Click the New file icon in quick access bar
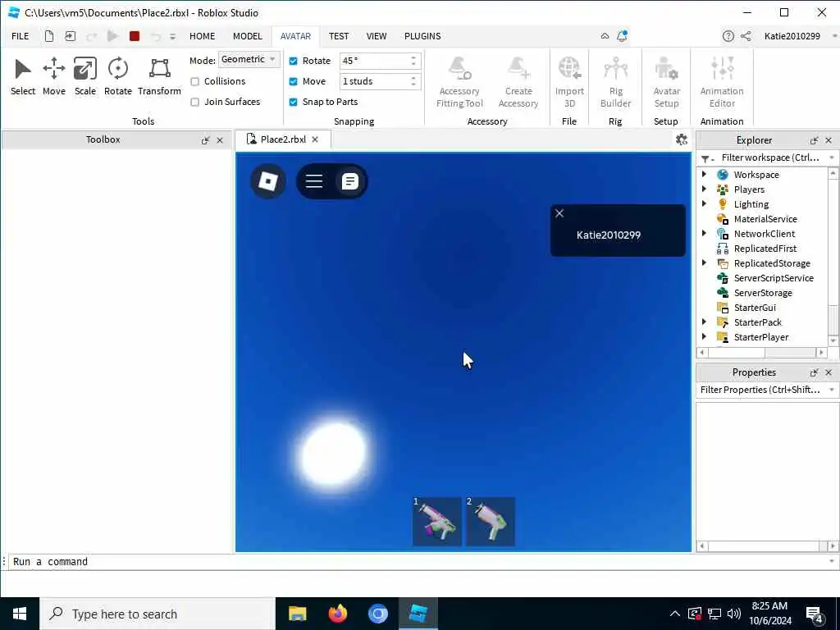The width and height of the screenshot is (840, 630). point(49,36)
